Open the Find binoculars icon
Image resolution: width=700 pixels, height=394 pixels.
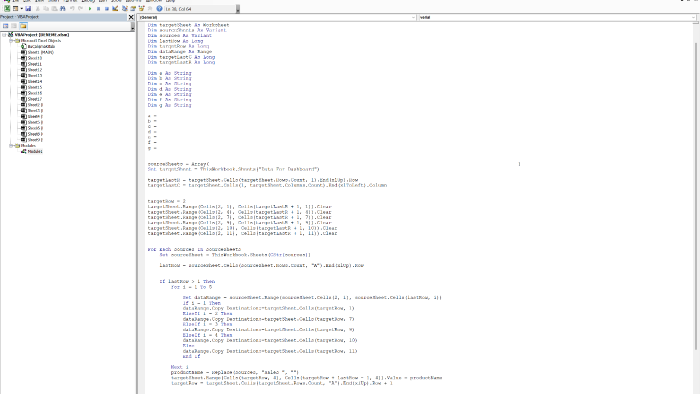pos(62,8)
